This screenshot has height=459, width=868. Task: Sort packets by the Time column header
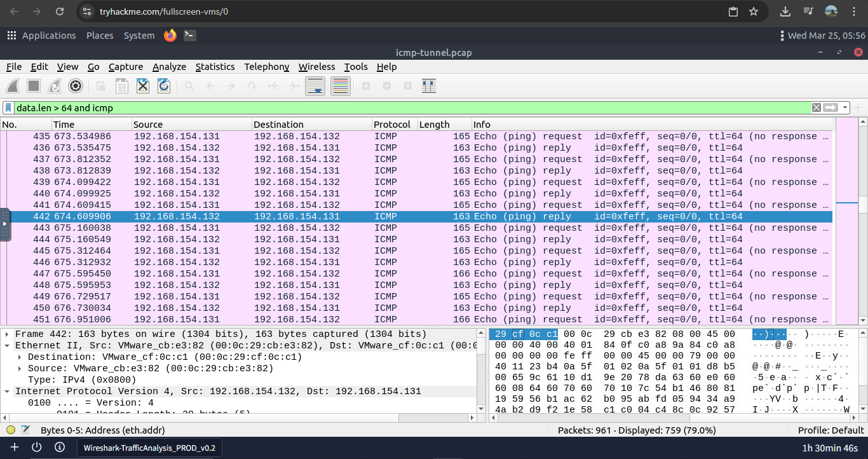pyautogui.click(x=92, y=125)
